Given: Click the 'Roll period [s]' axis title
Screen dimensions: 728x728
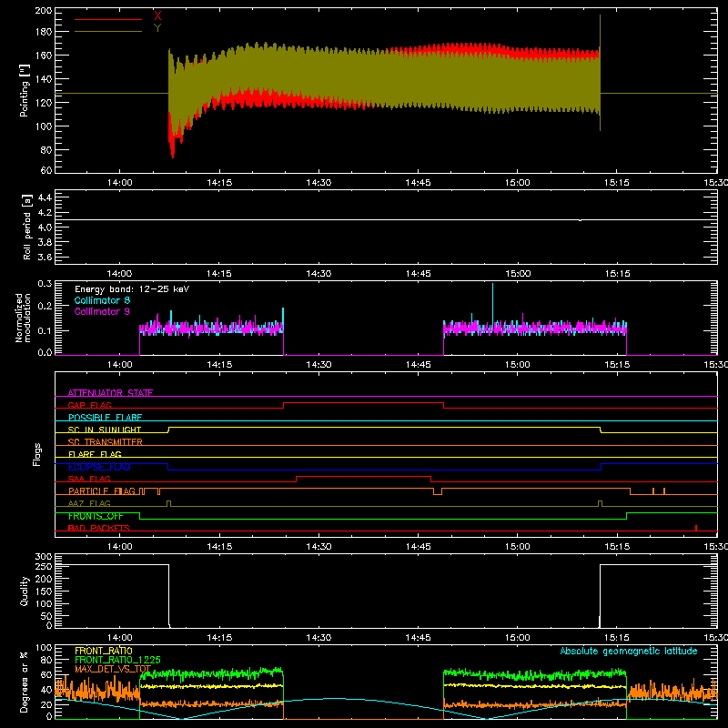Looking at the screenshot, I should [27, 227].
